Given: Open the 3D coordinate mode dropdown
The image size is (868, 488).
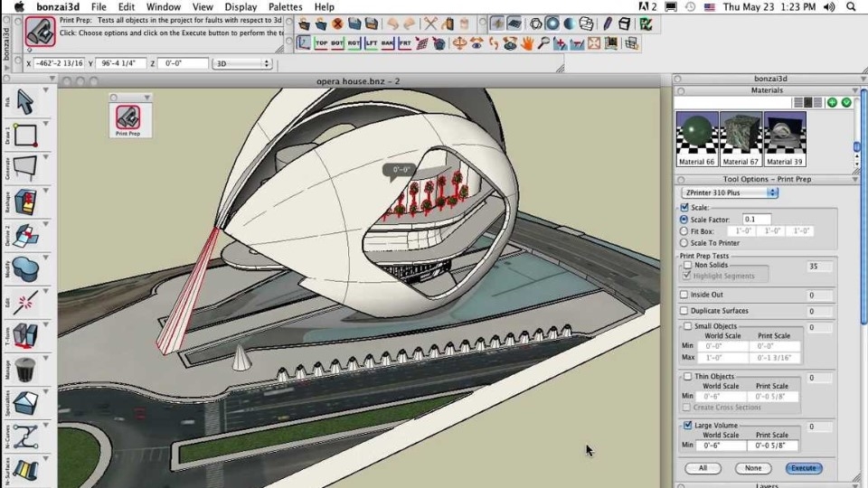Looking at the screenshot, I should tap(242, 63).
